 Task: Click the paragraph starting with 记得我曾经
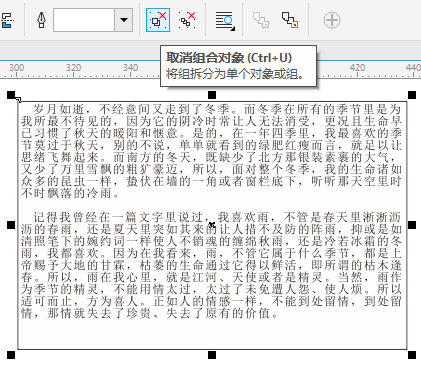[x=211, y=265]
